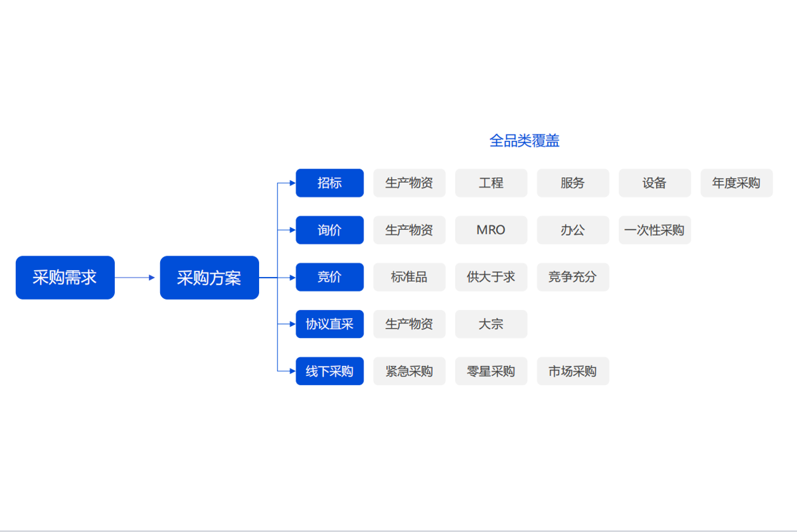This screenshot has width=797, height=532.
Task: Click the 市场采购 label
Action: pos(573,371)
